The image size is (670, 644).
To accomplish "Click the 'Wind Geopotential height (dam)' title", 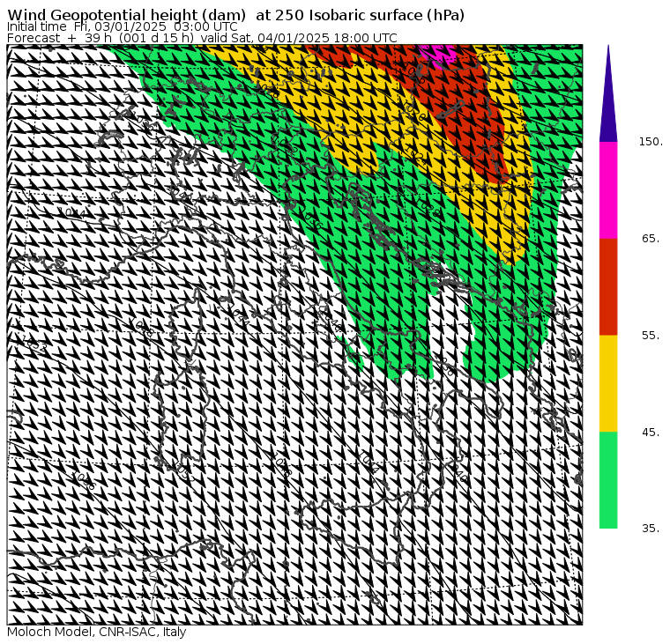I will [x=236, y=15].
